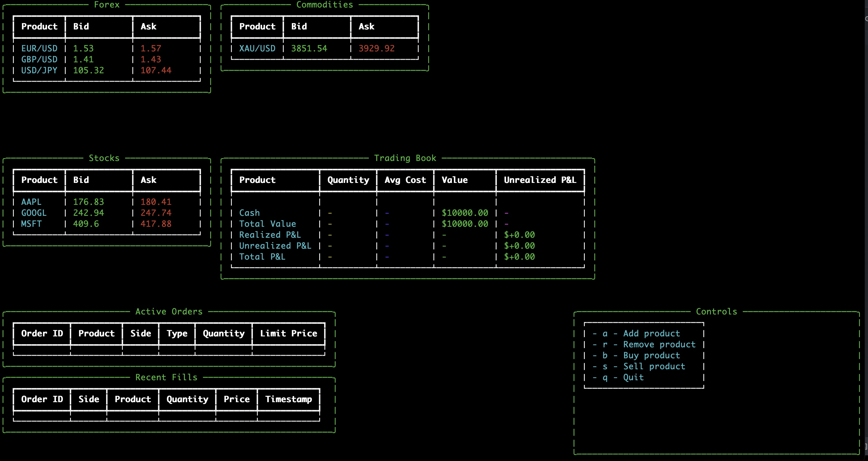Click the 'Sell product' control entry
The width and height of the screenshot is (868, 461).
click(654, 366)
